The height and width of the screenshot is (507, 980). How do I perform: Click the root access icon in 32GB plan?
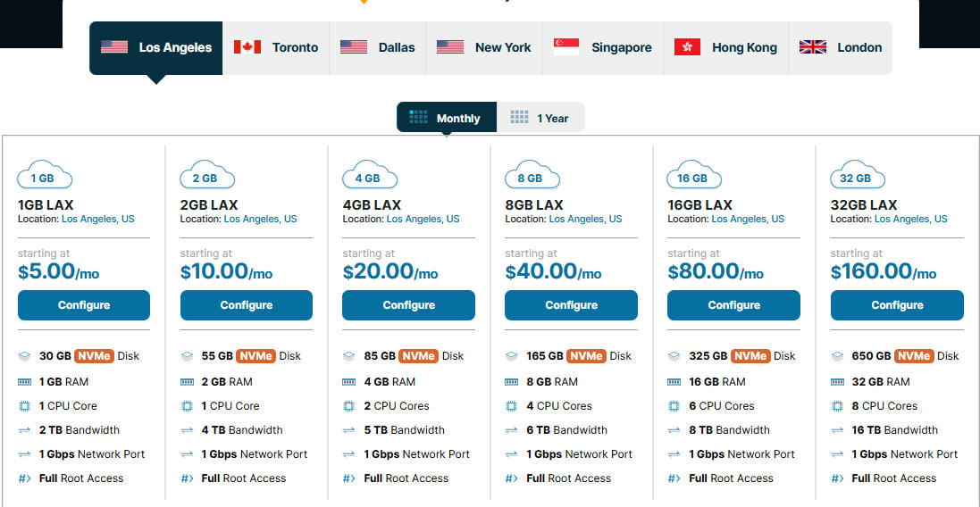[x=837, y=479]
